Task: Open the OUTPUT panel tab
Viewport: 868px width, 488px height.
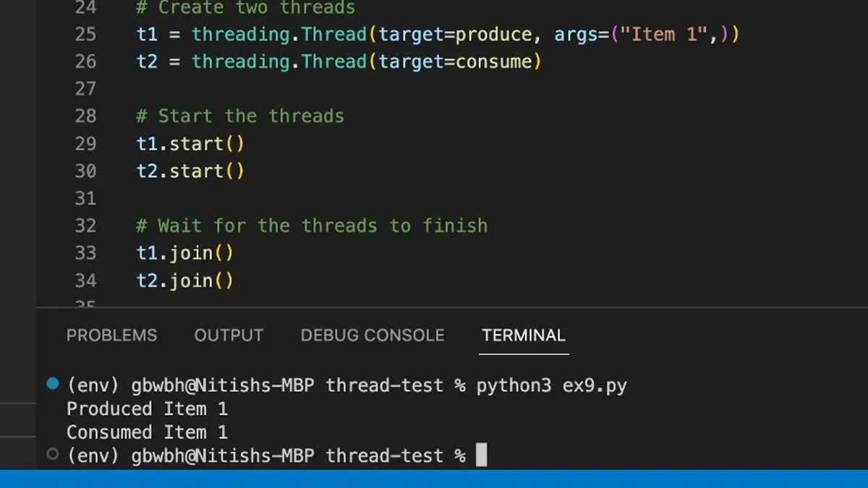Action: tap(229, 335)
